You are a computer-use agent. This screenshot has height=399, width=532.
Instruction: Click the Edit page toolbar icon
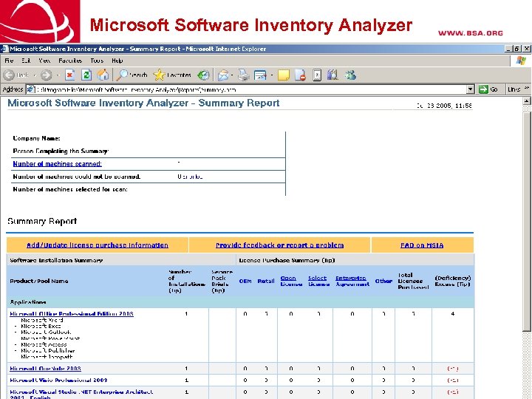(260, 75)
